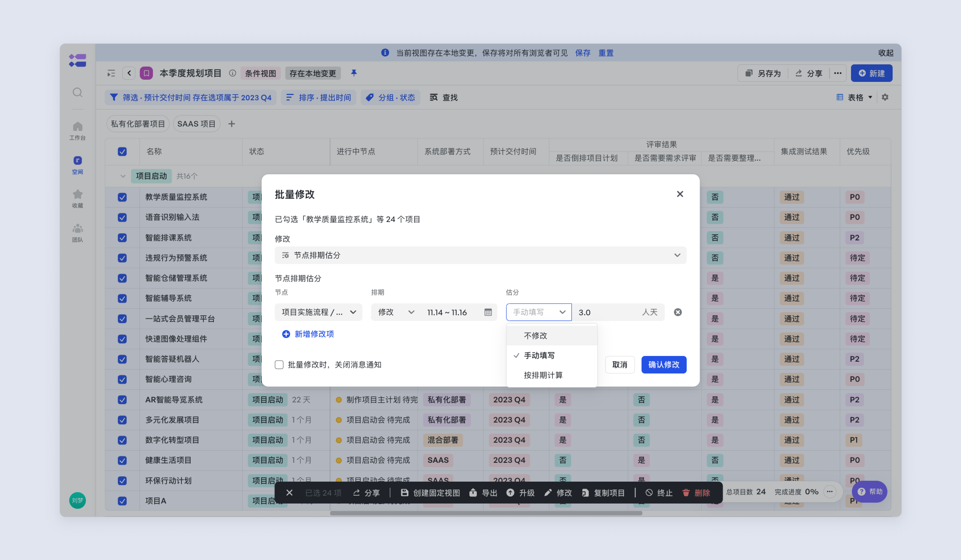The height and width of the screenshot is (560, 961).
Task: Click the 重置 link in the banner
Action: click(606, 53)
